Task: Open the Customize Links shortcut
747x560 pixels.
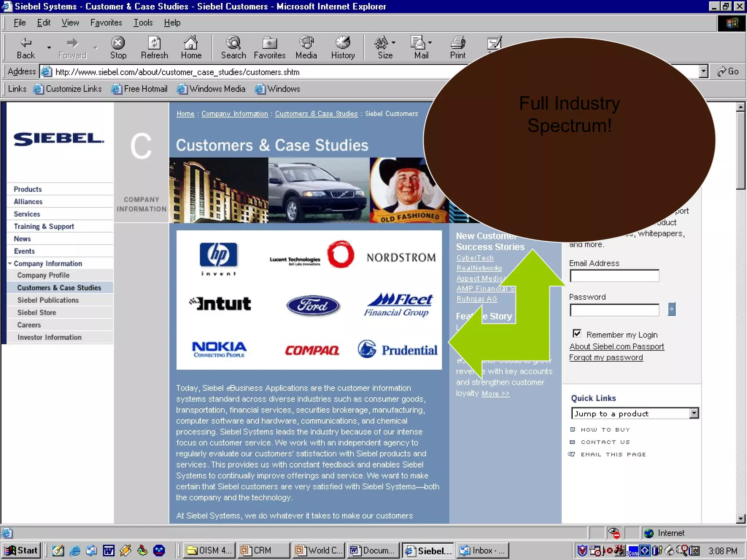Action: [68, 89]
